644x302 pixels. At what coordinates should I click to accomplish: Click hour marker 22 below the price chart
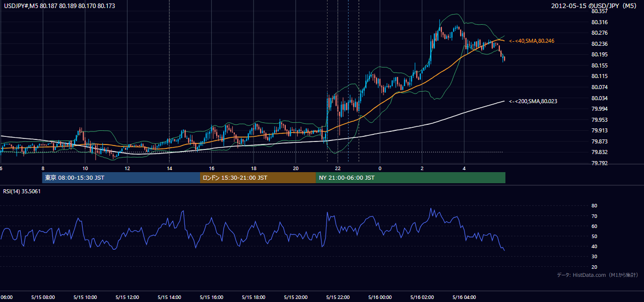[338, 169]
